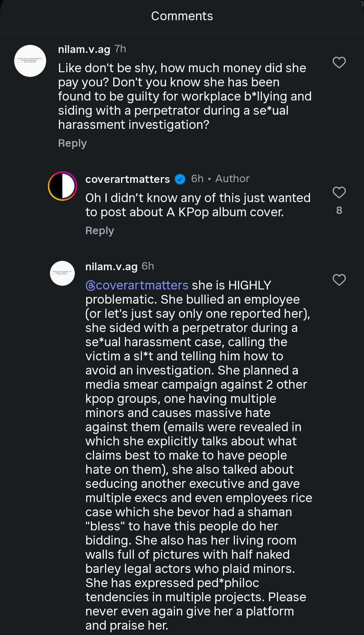Viewport: 364px width, 635px height.
Task: View the 8 likes count on author reply
Action: click(339, 211)
